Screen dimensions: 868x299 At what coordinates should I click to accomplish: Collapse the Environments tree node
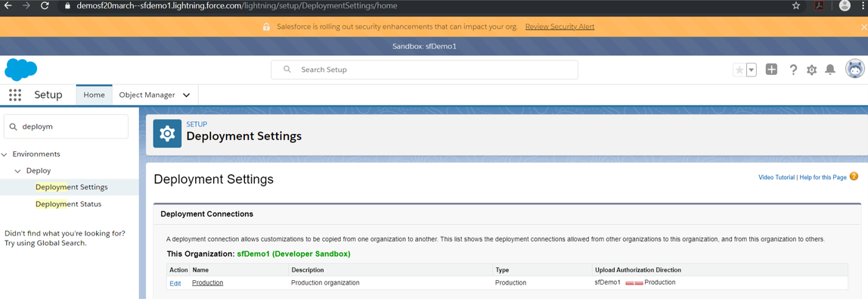tap(5, 154)
